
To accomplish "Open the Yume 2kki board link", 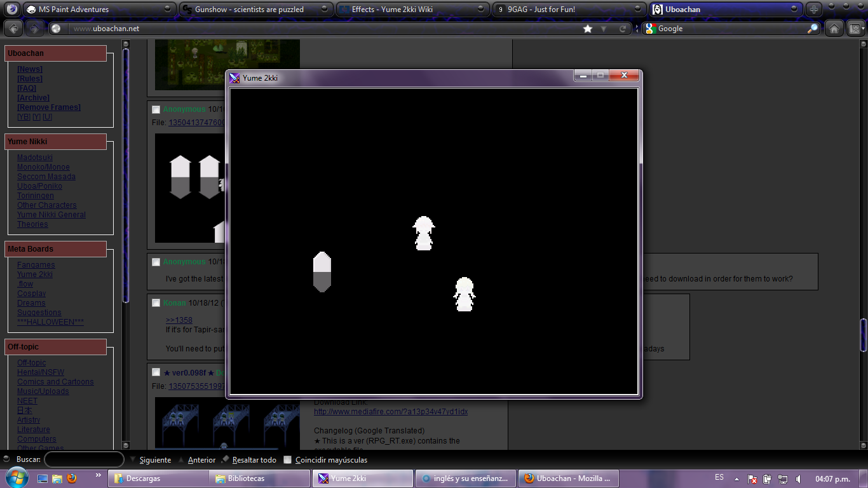I will pyautogui.click(x=35, y=274).
